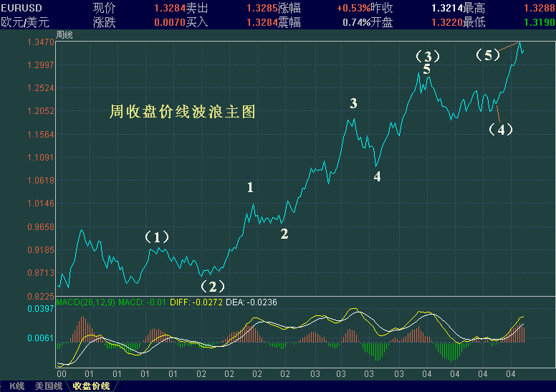The image size is (556, 392).
Task: Click the wave label (3) on the chart
Action: (x=428, y=57)
